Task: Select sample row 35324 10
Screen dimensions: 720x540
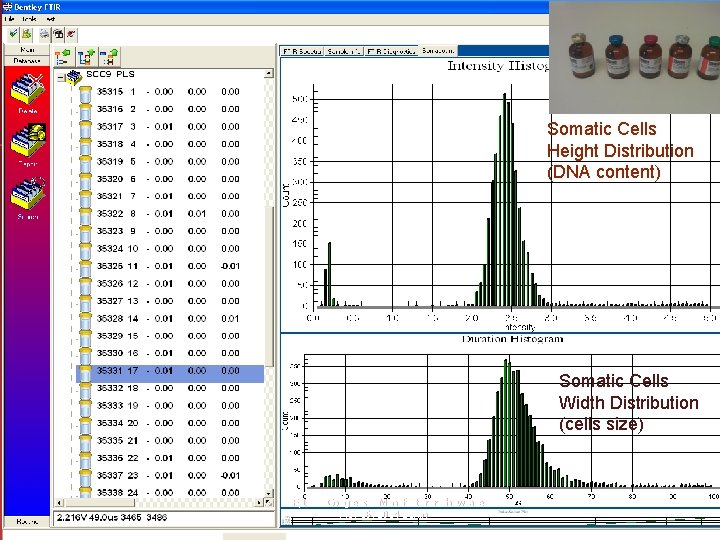Action: point(168,249)
